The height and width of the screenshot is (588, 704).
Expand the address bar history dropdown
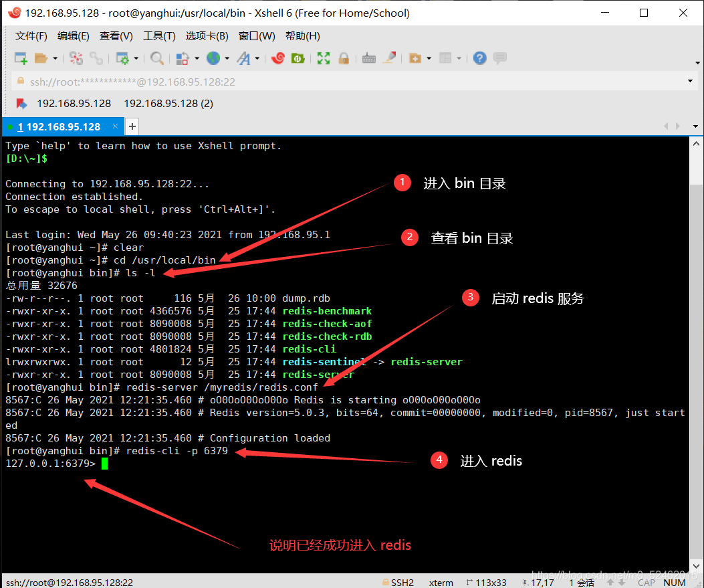click(x=690, y=82)
